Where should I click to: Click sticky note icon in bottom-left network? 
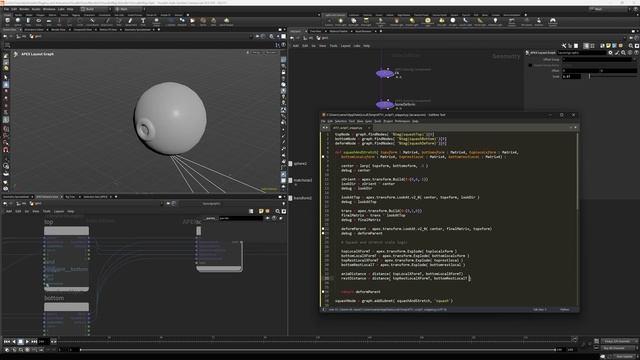(261, 211)
